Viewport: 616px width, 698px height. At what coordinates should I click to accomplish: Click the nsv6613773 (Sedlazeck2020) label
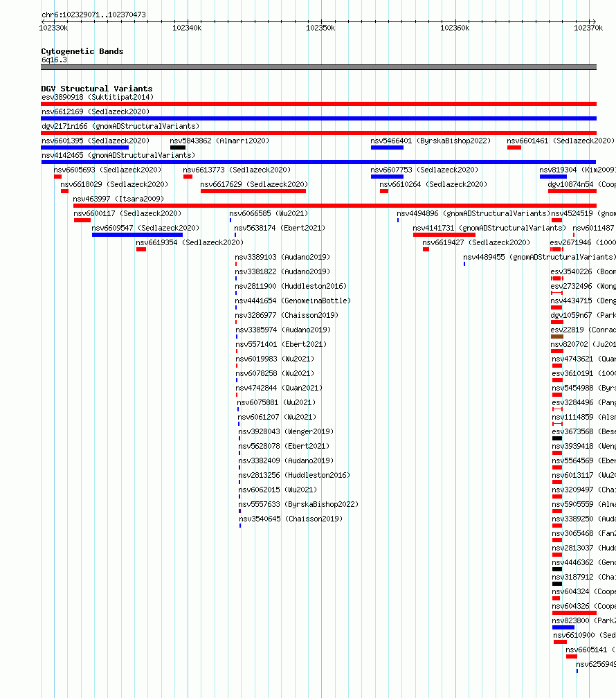[x=237, y=170]
